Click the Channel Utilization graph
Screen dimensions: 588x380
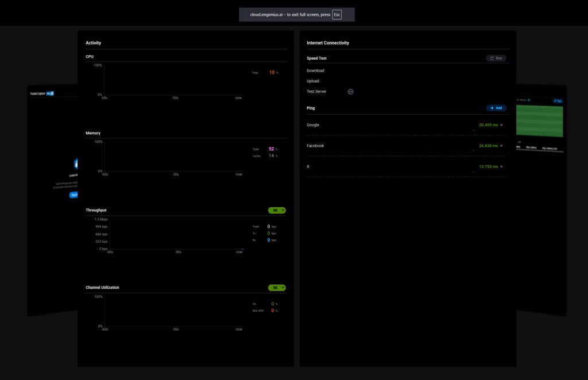pos(172,312)
